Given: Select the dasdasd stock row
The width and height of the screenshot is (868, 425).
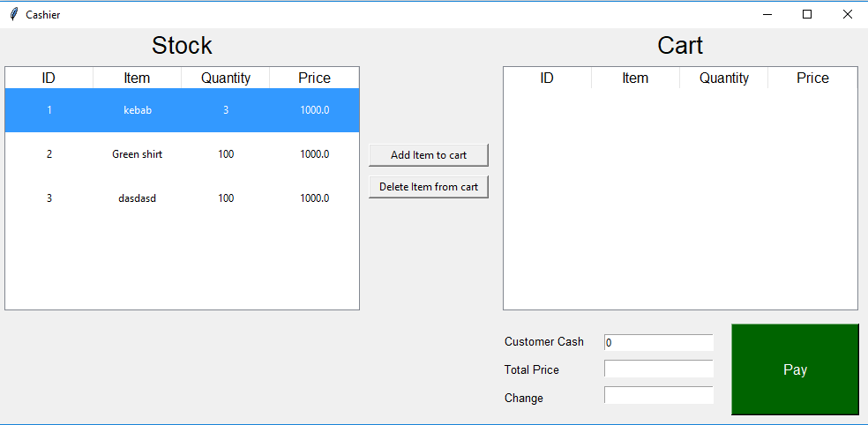Looking at the screenshot, I should [182, 198].
